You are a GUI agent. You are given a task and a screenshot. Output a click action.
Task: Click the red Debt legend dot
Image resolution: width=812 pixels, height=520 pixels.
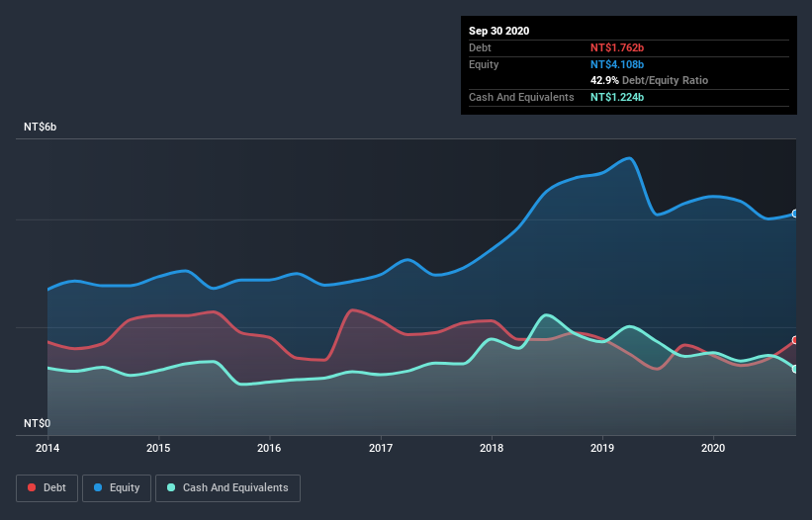pyautogui.click(x=32, y=487)
